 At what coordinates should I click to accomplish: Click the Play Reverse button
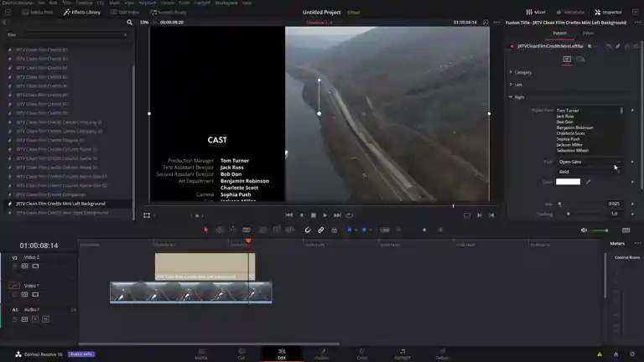(x=302, y=215)
